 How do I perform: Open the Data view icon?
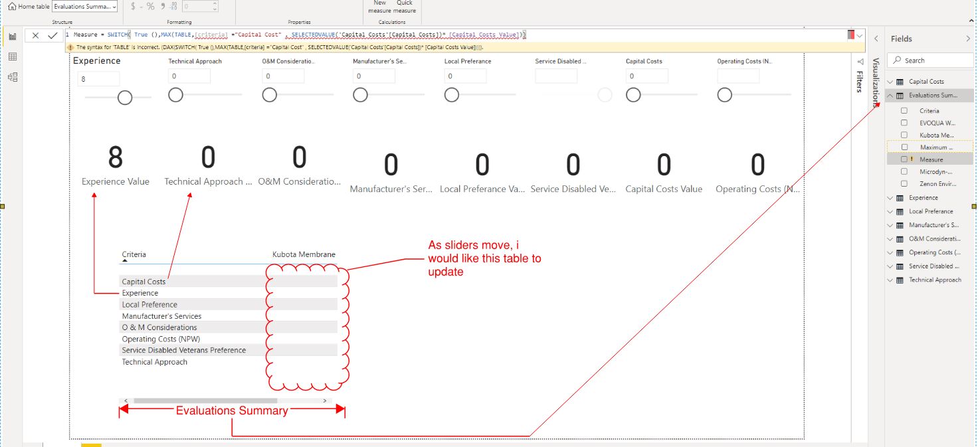(x=12, y=57)
